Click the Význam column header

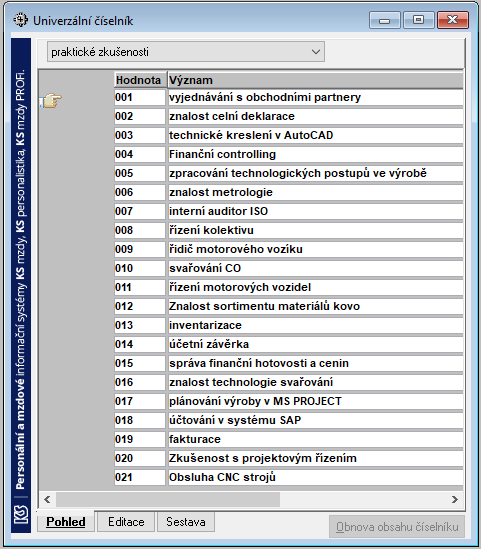315,80
